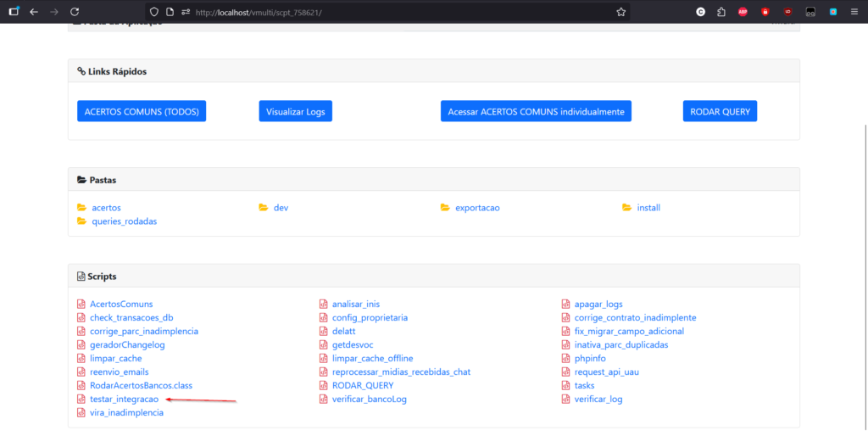Open the exportacao folder link
Image resolution: width=868 pixels, height=436 pixels.
pyautogui.click(x=477, y=208)
